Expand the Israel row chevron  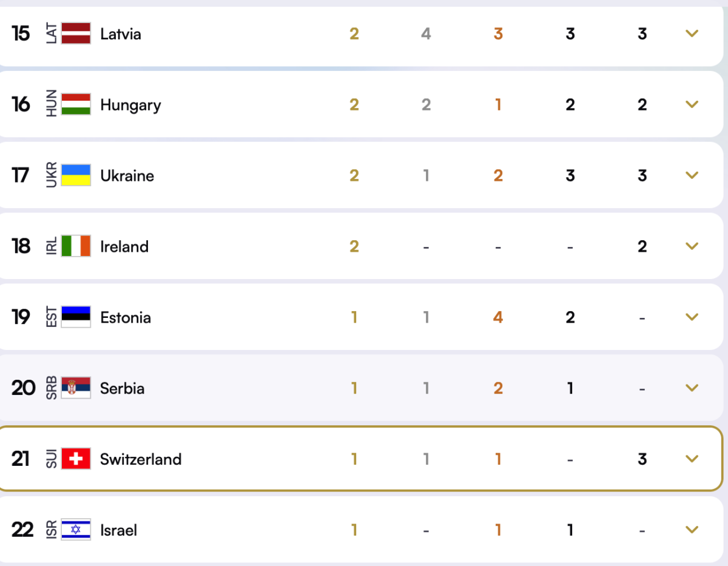pos(692,530)
